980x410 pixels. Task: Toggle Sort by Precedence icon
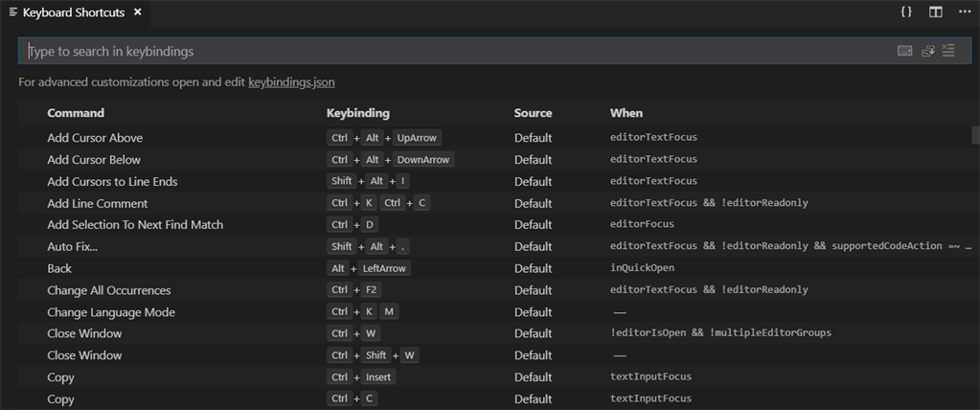point(927,52)
